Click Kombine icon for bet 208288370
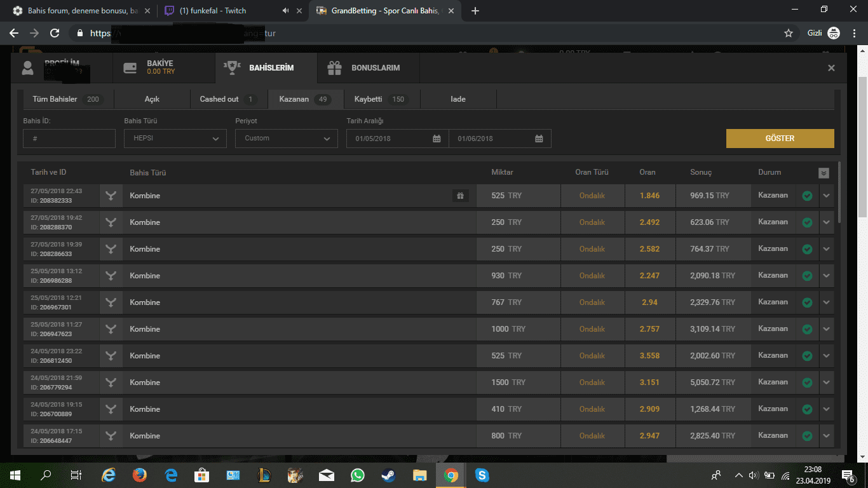The image size is (868, 488). tap(111, 222)
